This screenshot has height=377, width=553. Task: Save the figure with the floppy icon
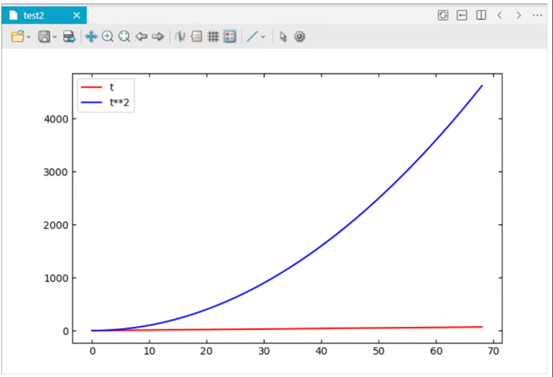coord(44,36)
